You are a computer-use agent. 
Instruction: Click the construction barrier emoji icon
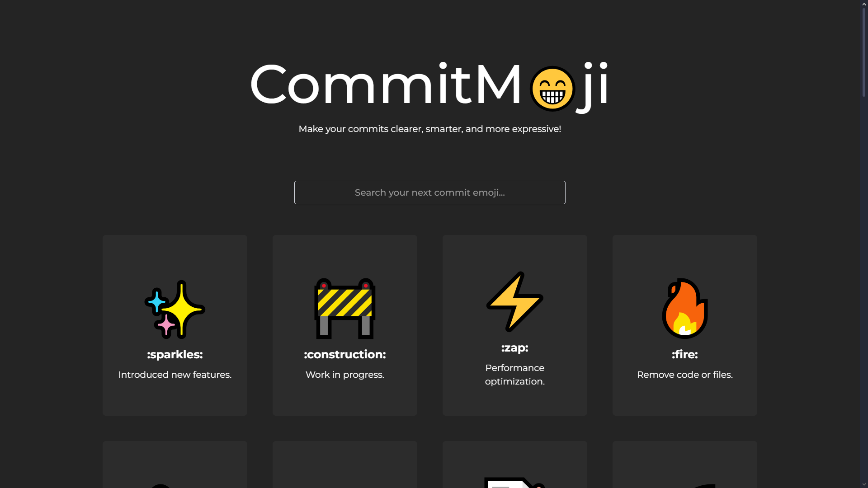tap(345, 309)
